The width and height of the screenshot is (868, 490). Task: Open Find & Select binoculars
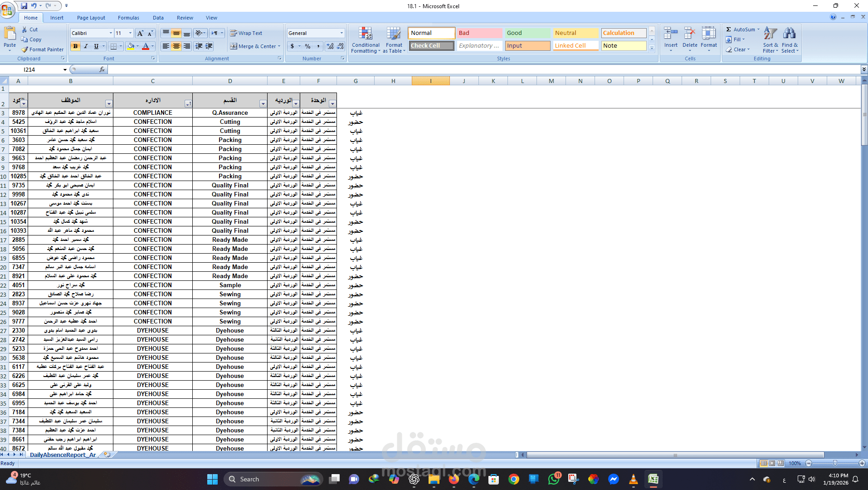click(x=790, y=40)
